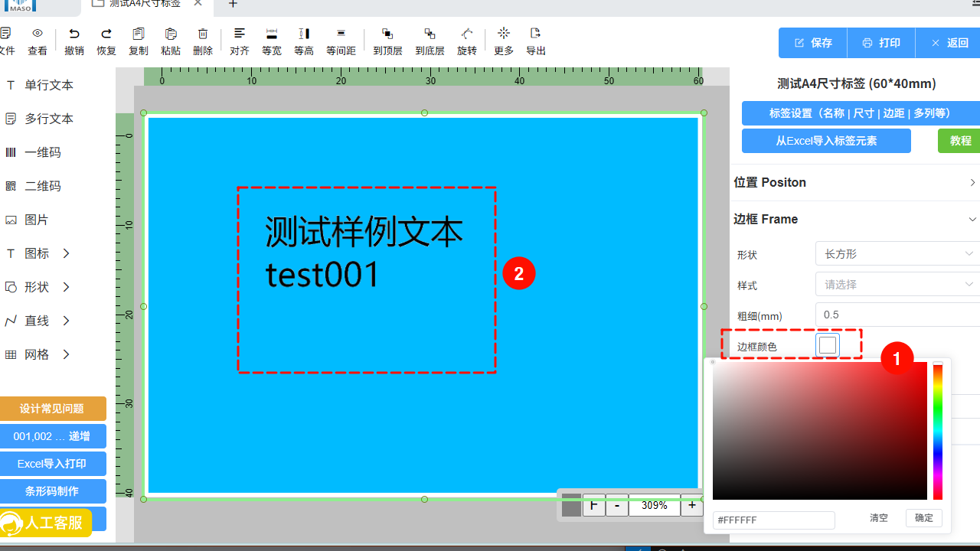Open the green 教程 tutorial button
The height and width of the screenshot is (551, 980).
tap(959, 141)
